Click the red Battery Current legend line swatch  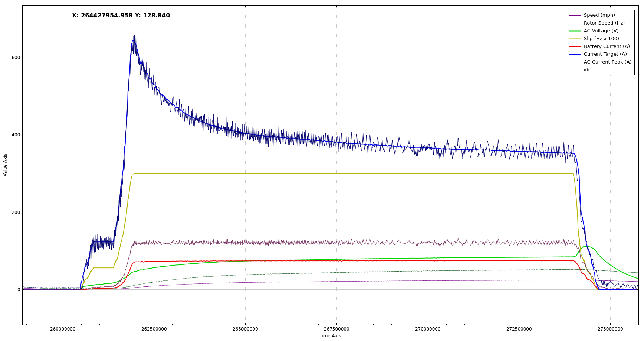(x=575, y=46)
